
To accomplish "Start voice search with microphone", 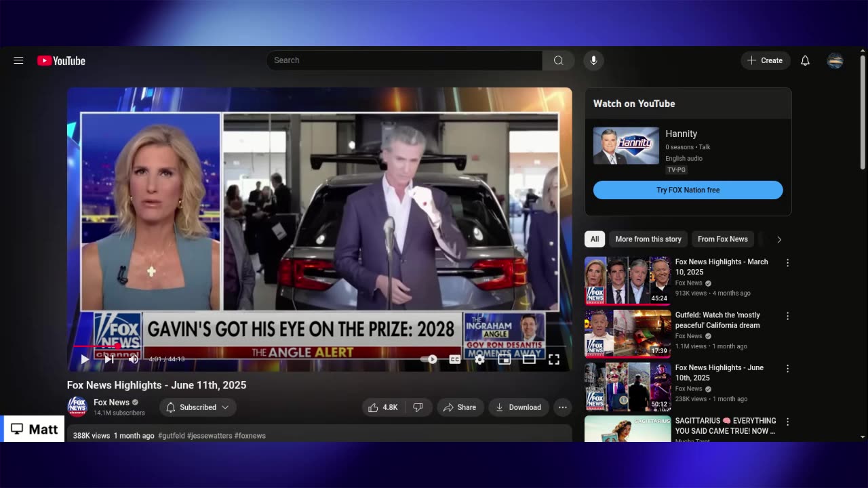I will click(593, 60).
